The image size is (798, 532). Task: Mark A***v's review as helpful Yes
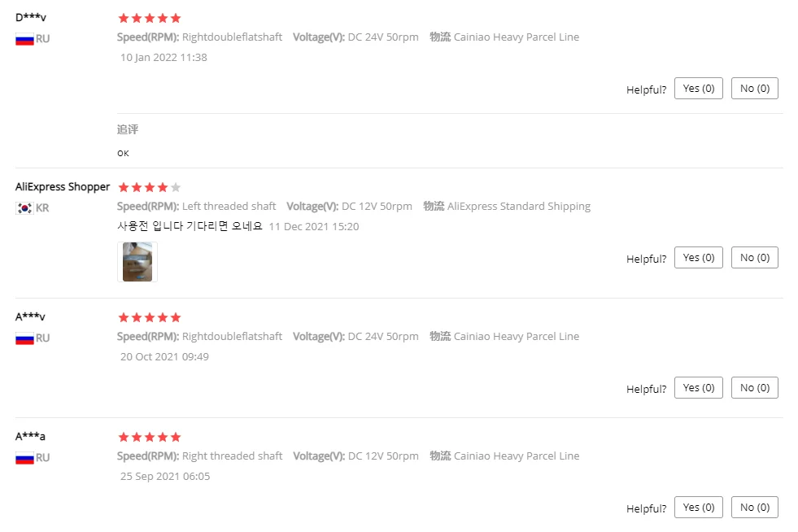(x=698, y=388)
